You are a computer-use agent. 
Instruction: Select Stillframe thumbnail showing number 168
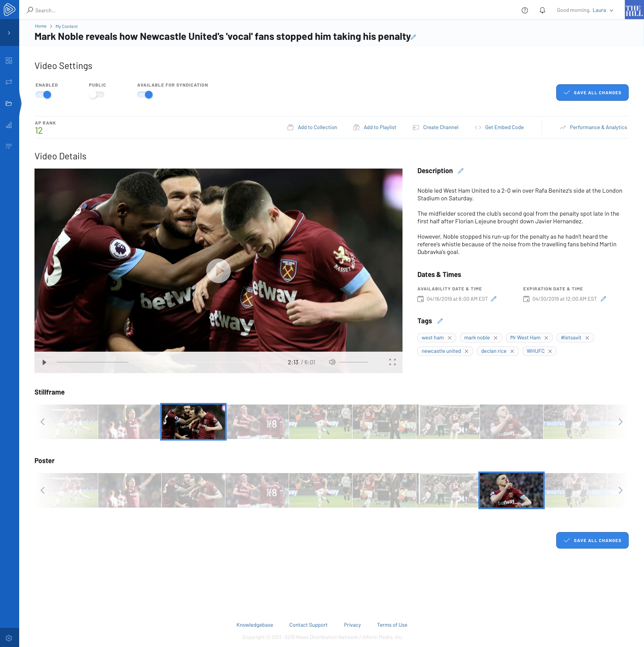tap(257, 422)
